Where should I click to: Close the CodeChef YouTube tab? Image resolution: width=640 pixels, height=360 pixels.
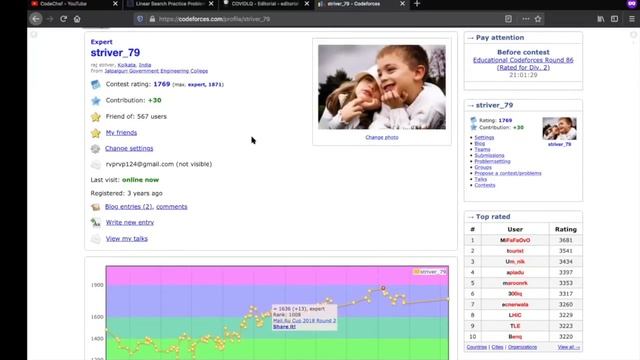(115, 4)
